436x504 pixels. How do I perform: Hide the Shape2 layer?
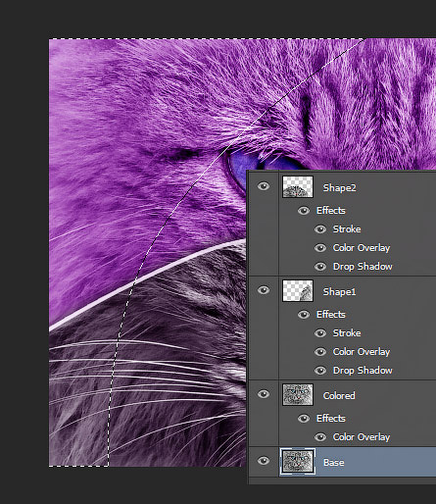(264, 186)
